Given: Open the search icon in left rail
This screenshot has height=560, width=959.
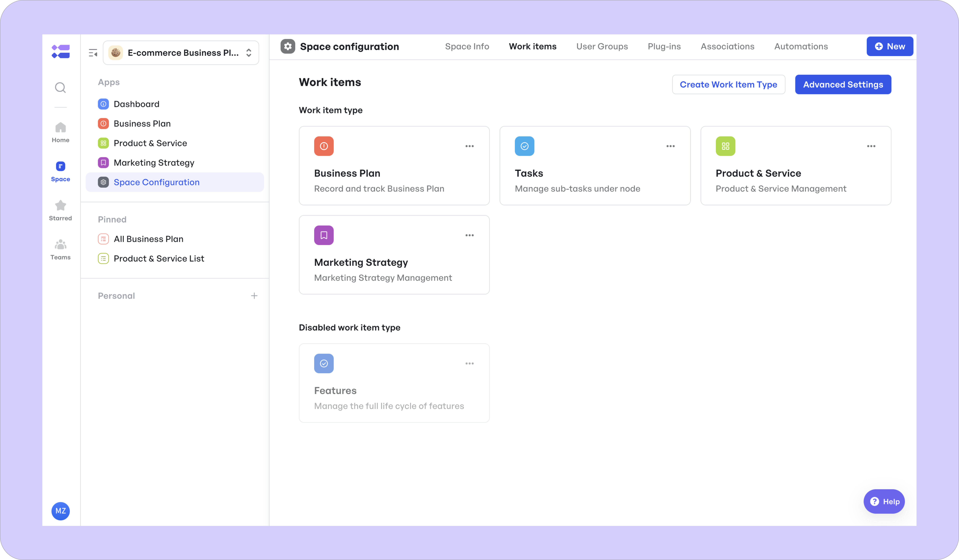Looking at the screenshot, I should 61,88.
